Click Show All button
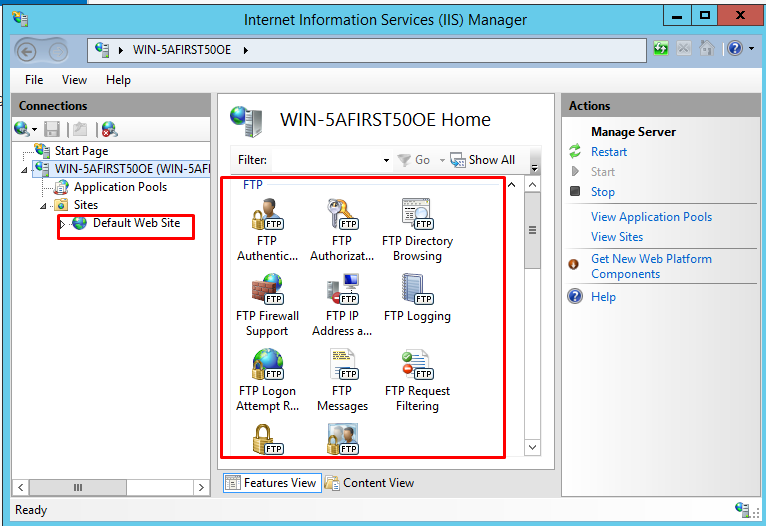Screen dimensions: 766x526 pos(483,160)
